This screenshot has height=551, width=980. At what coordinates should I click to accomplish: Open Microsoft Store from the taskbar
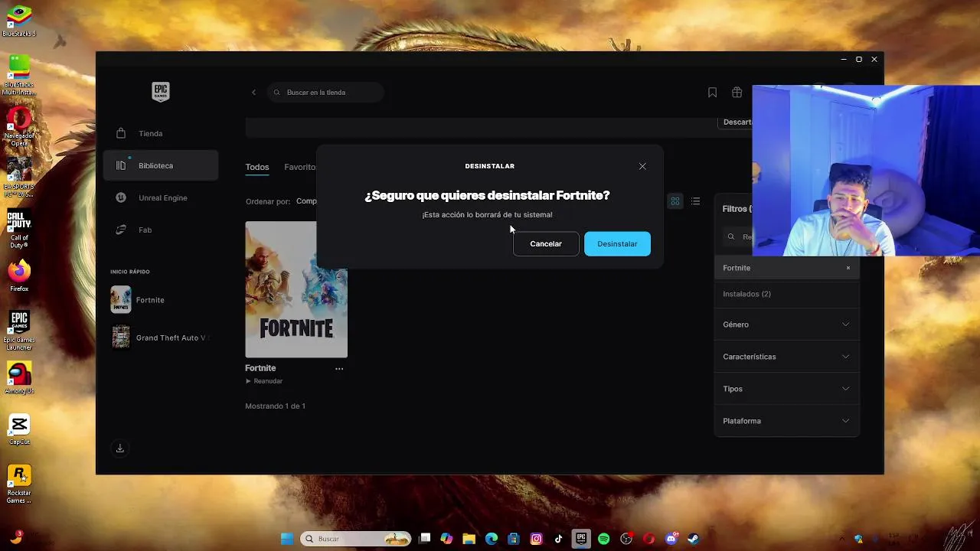click(x=514, y=539)
